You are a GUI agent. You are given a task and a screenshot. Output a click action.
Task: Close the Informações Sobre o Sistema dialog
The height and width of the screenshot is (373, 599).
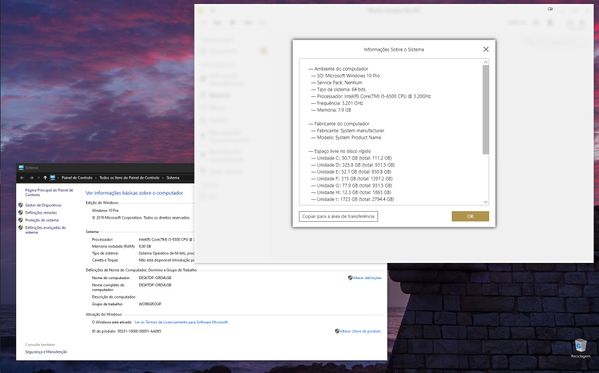tap(486, 49)
